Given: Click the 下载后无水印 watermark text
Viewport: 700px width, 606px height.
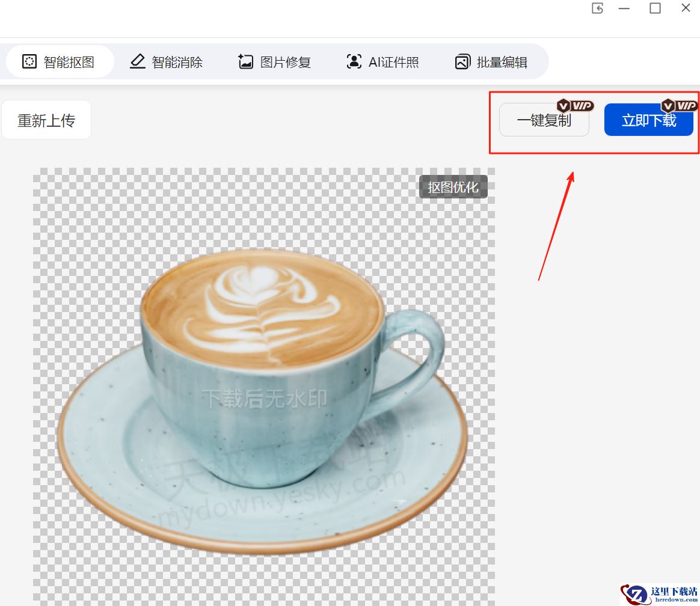Looking at the screenshot, I should (265, 398).
